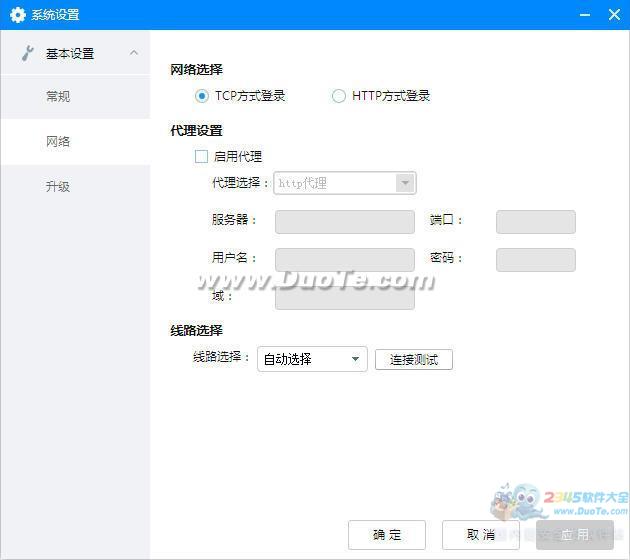Open the 代理选择 http代理 dropdown
This screenshot has height=560, width=630.
345,183
